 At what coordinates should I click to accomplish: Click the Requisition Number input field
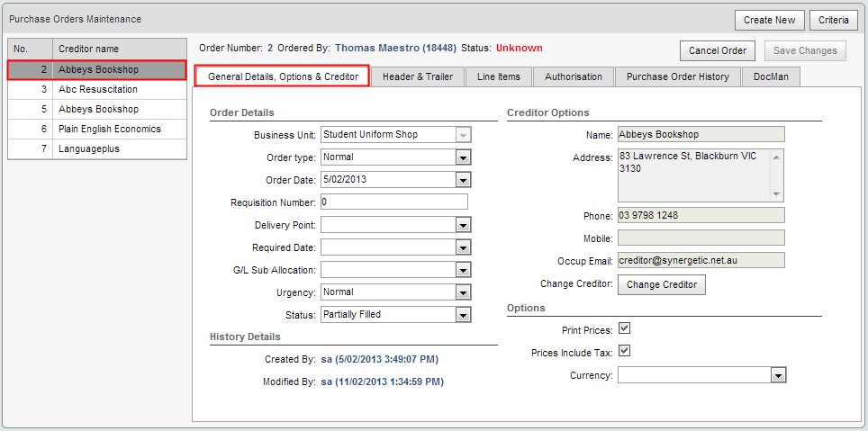pos(394,202)
